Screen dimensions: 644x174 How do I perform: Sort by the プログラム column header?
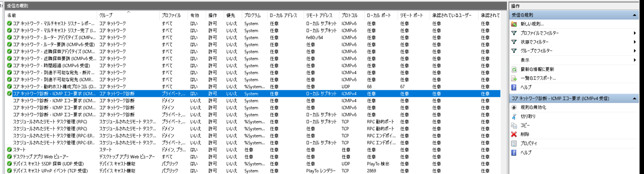point(255,15)
